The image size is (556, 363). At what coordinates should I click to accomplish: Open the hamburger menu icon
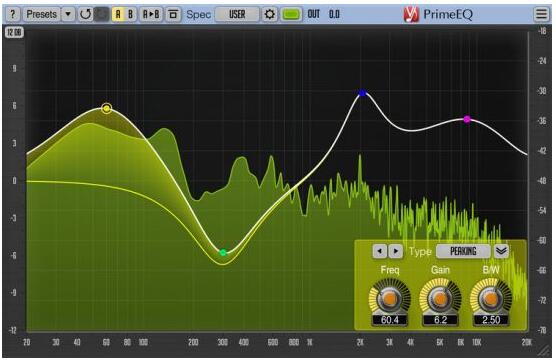coord(541,14)
